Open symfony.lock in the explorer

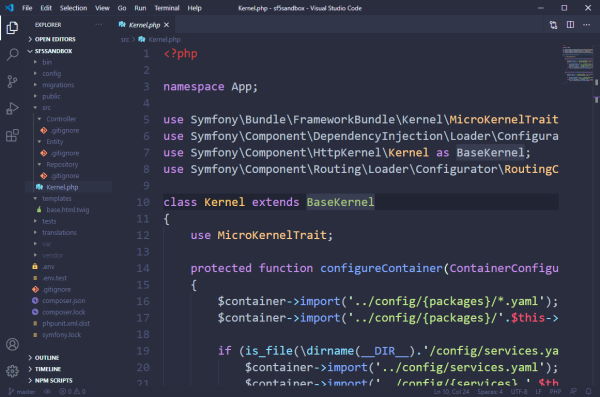click(61, 335)
